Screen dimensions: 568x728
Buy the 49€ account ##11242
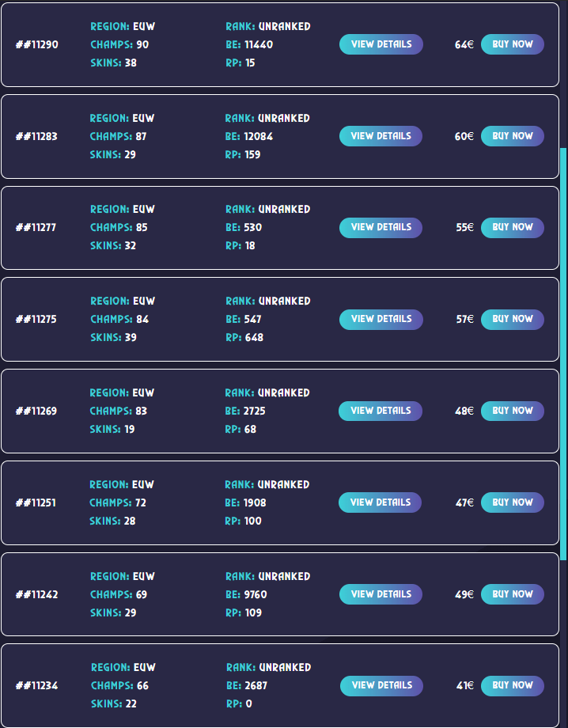[513, 594]
